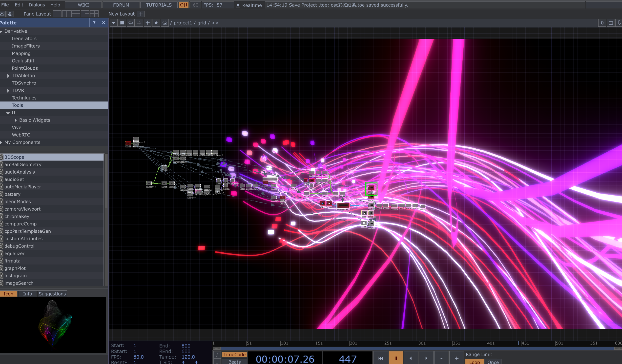
Task: Click the bookmark star icon in the path bar
Action: coord(156,22)
